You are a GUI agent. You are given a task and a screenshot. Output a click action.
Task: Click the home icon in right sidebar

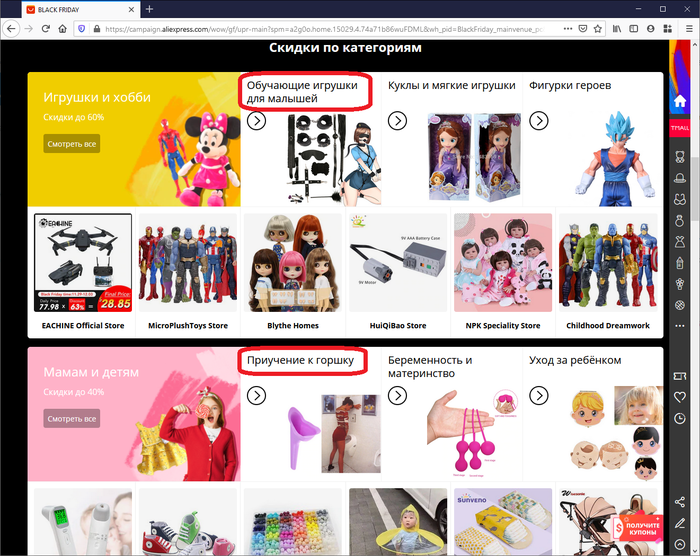coord(680,101)
